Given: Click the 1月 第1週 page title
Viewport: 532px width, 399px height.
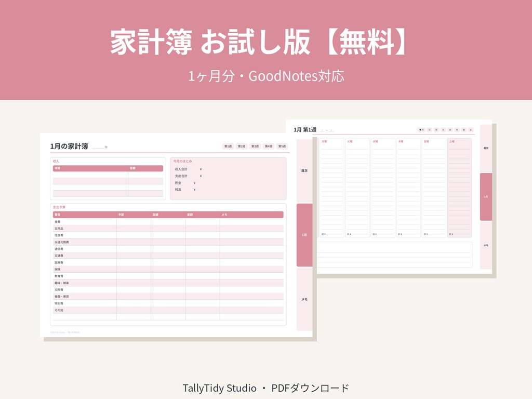Looking at the screenshot, I should click(305, 129).
